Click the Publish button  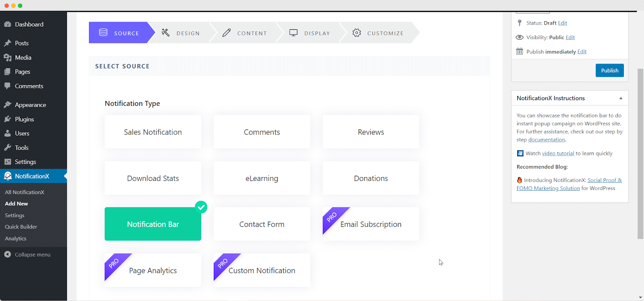[610, 70]
